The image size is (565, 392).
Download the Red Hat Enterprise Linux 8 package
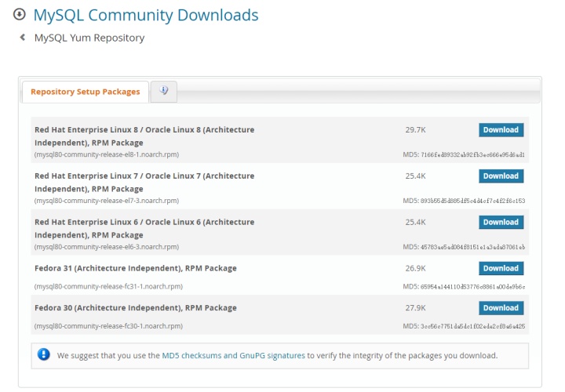click(501, 130)
